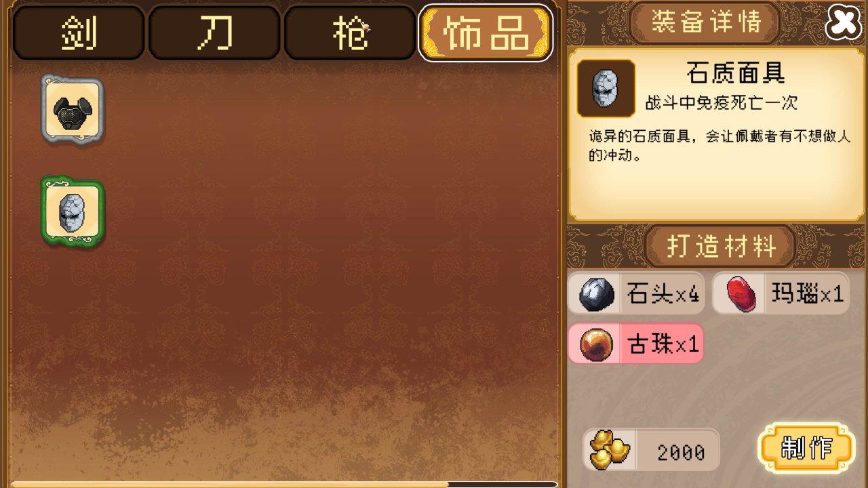
Task: Click the 打造材料 header label
Action: click(721, 245)
